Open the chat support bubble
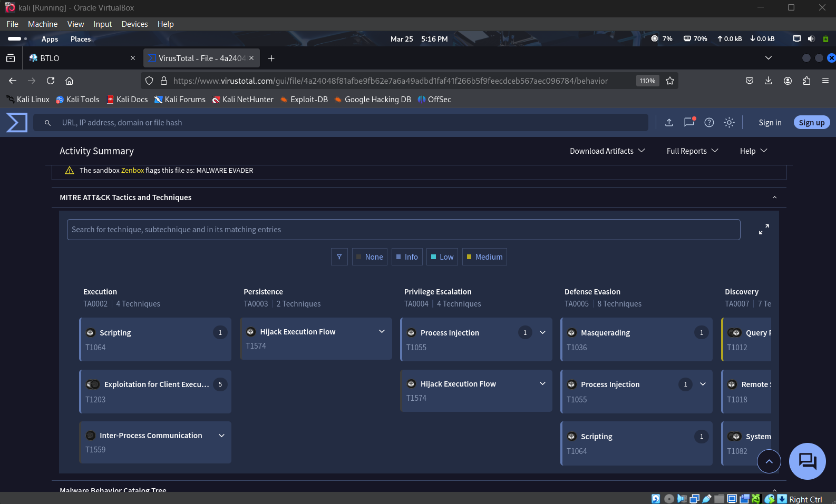 [x=807, y=461]
